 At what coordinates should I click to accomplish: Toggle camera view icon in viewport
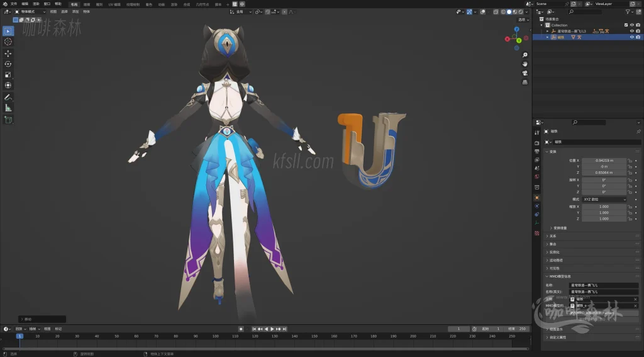tap(525, 73)
